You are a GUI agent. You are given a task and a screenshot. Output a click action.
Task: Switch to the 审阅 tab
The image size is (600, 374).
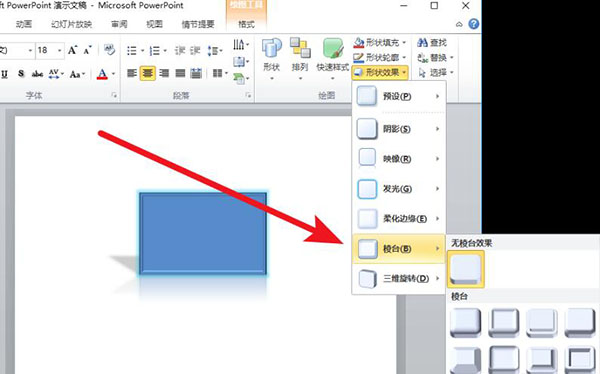(x=119, y=24)
